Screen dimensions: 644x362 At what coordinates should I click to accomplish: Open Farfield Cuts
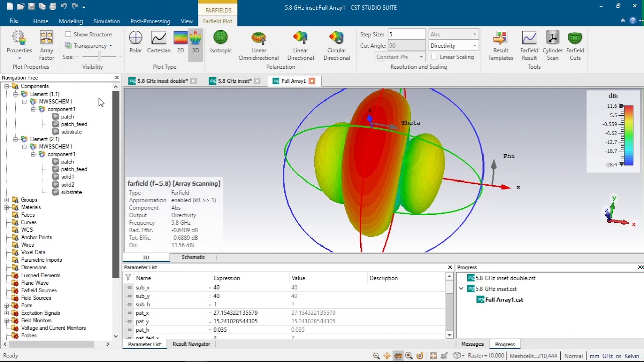[x=575, y=45]
